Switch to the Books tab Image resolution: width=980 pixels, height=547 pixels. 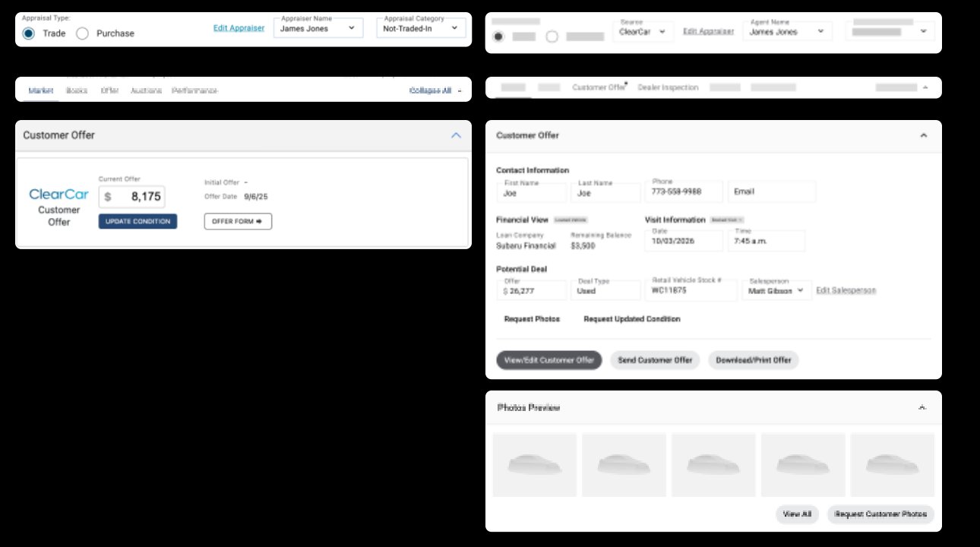tap(77, 90)
